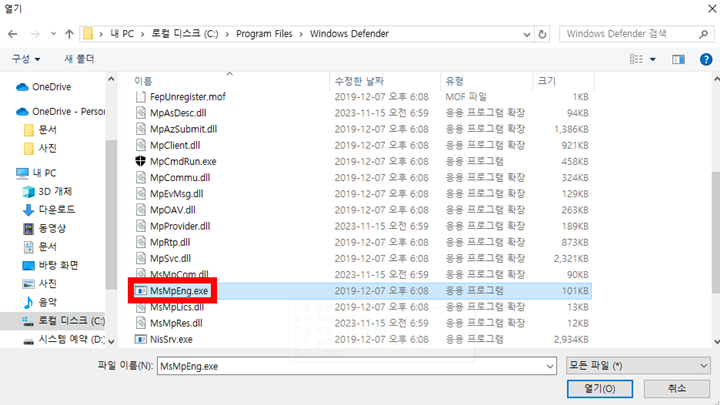Image resolution: width=720 pixels, height=405 pixels.
Task: Click Program Files in address path
Action: pyautogui.click(x=264, y=34)
